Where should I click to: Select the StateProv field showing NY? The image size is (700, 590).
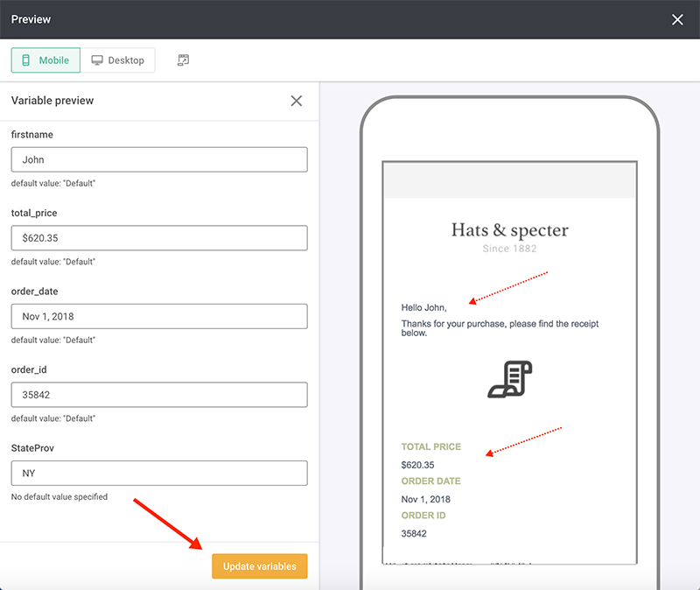158,473
